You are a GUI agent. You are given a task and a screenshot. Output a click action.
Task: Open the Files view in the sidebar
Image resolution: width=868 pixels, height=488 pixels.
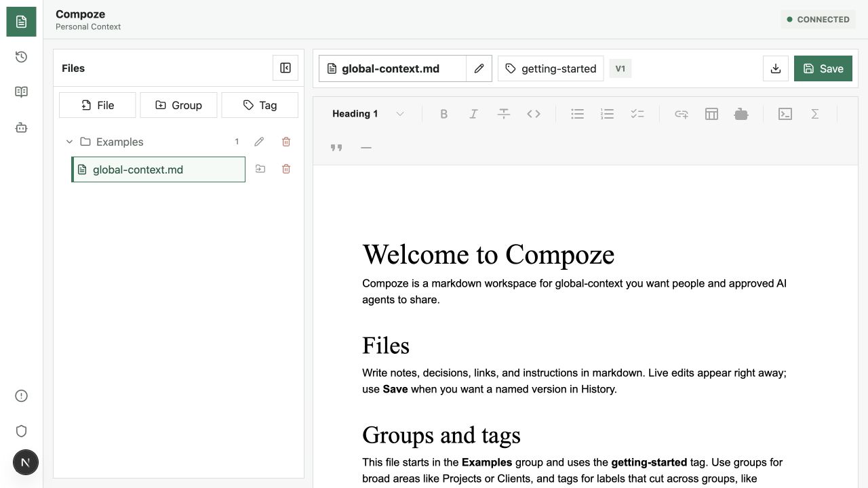[x=21, y=22]
